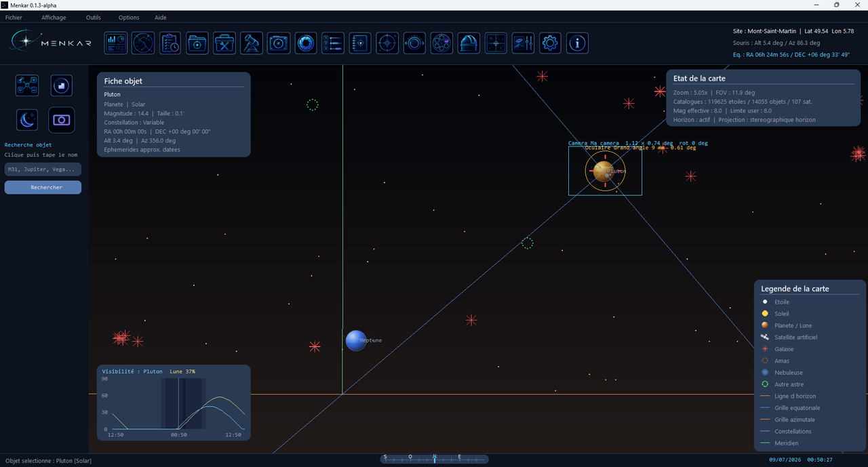Select the Pluton planet on the map

[x=604, y=171]
